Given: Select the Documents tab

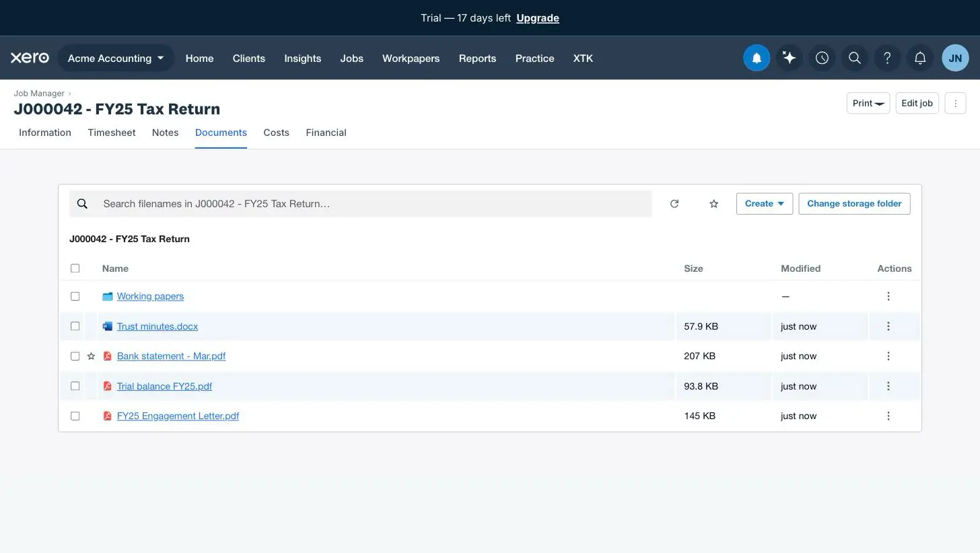Looking at the screenshot, I should tap(221, 133).
